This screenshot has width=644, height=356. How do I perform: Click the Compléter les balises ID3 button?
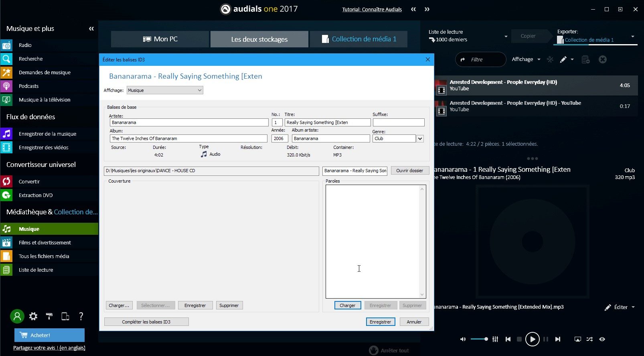pos(146,322)
